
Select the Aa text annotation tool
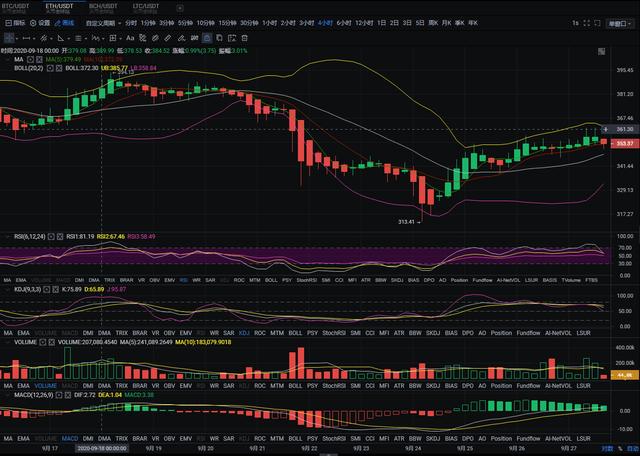pos(130,38)
